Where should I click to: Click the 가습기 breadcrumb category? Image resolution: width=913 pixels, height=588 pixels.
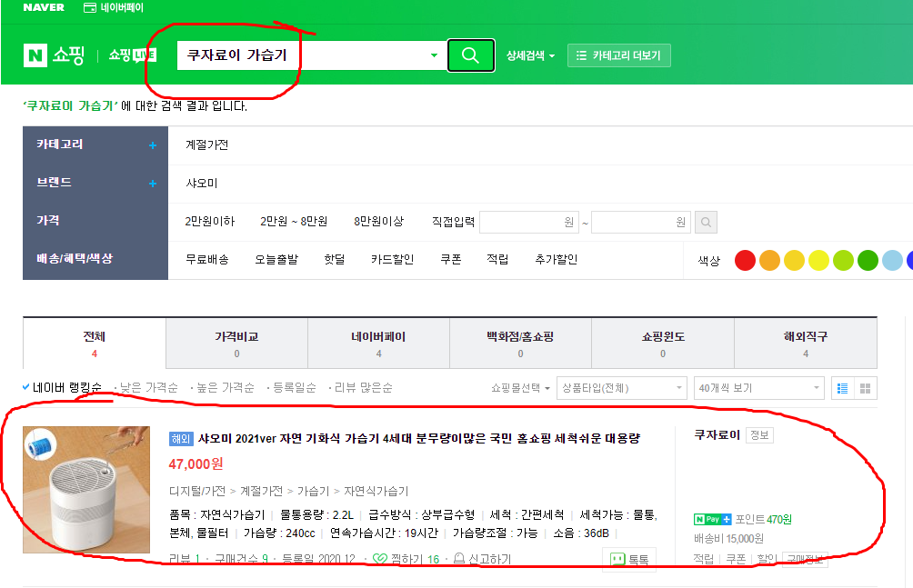tap(313, 492)
